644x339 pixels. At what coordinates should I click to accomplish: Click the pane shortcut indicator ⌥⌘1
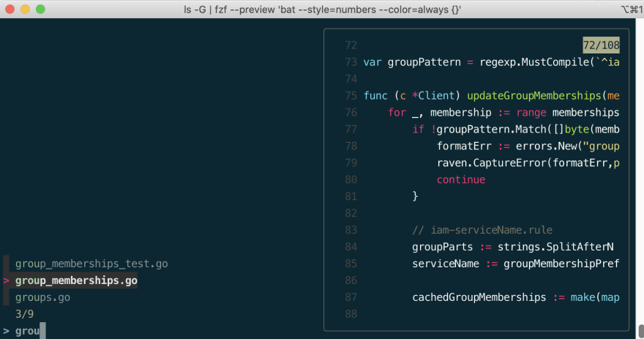click(632, 10)
